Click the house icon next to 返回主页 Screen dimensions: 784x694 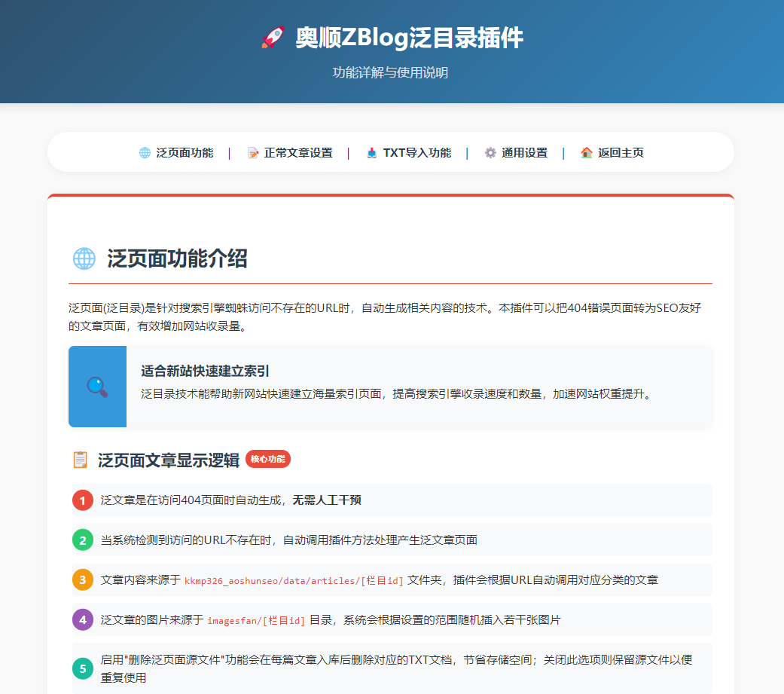tap(587, 153)
